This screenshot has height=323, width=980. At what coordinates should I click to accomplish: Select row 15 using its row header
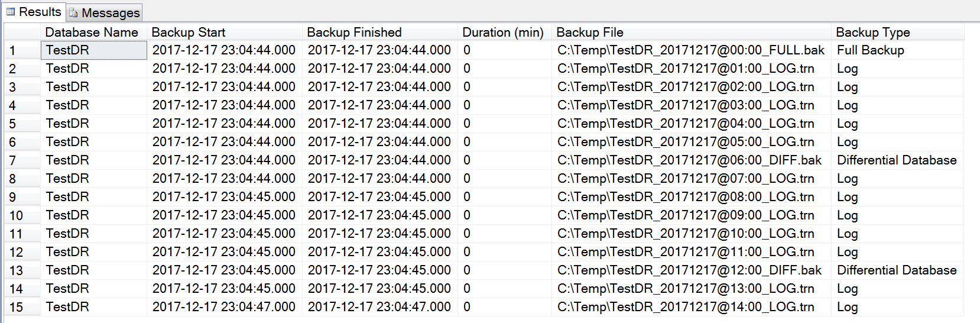click(22, 307)
